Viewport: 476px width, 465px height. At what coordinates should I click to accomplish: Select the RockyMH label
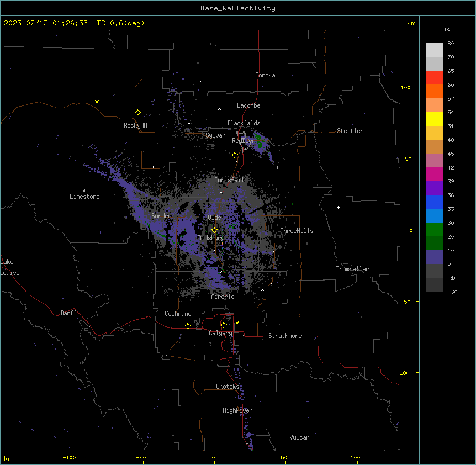135,125
